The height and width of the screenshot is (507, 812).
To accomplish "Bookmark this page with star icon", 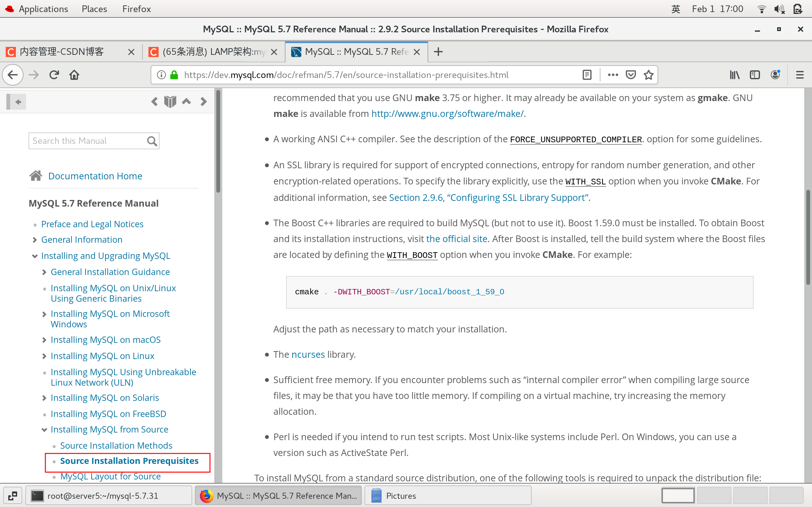I will coord(649,75).
